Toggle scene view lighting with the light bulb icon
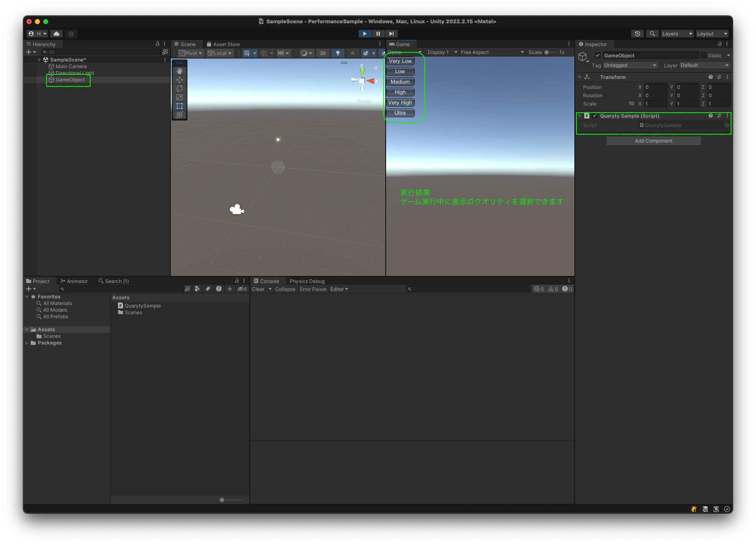This screenshot has height=544, width=756. (338, 53)
